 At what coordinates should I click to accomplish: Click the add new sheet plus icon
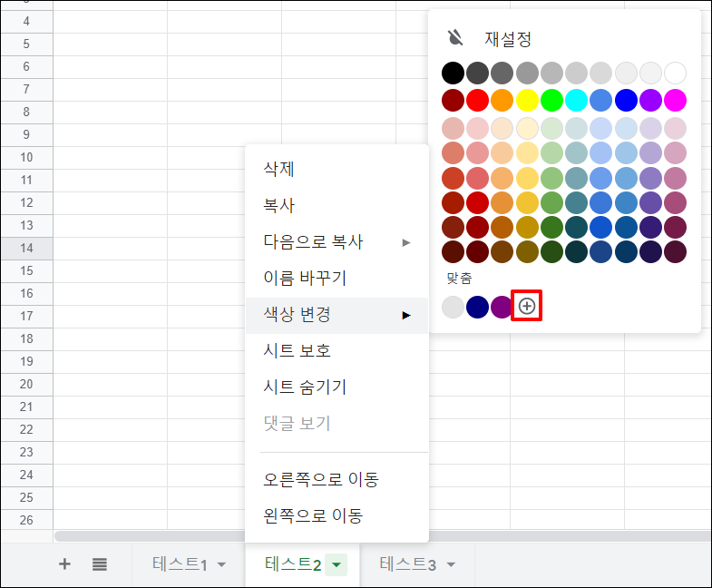tap(64, 564)
